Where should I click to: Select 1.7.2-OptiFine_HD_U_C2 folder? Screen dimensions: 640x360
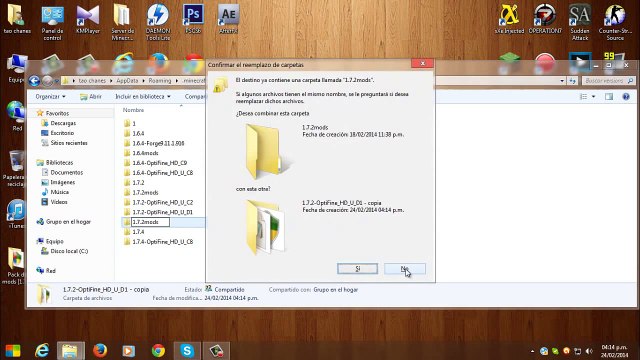pos(162,202)
